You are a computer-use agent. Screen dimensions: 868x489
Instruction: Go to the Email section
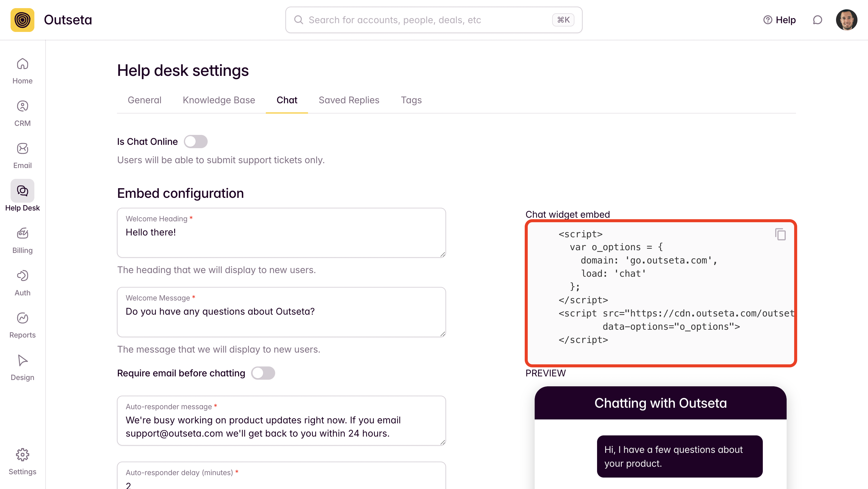pos(22,156)
